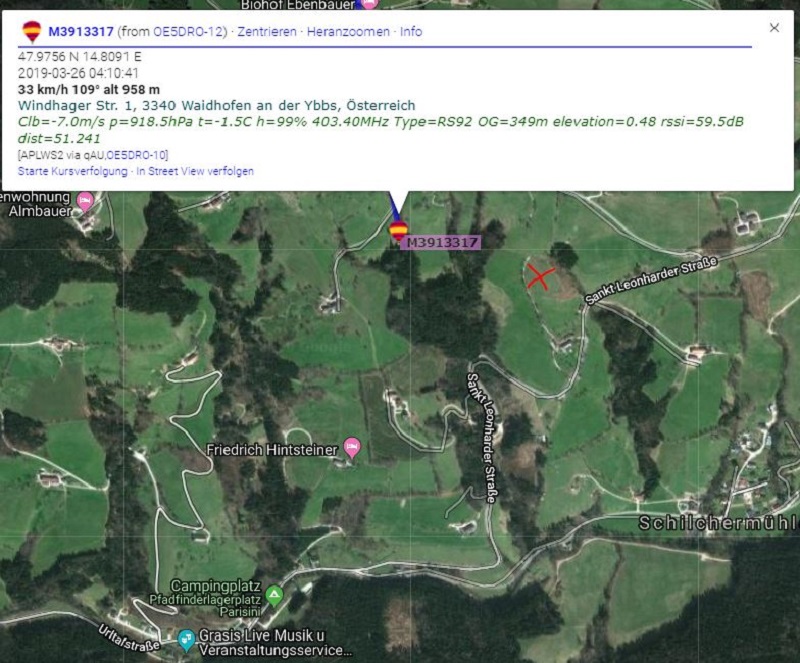Click the Friedrich Hintsteiner place label

(272, 450)
